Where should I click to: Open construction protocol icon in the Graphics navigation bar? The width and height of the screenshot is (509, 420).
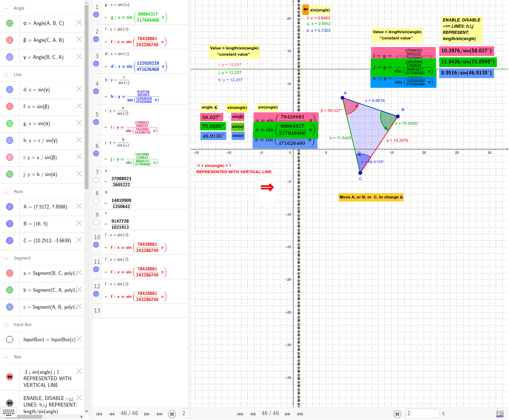[500, 414]
